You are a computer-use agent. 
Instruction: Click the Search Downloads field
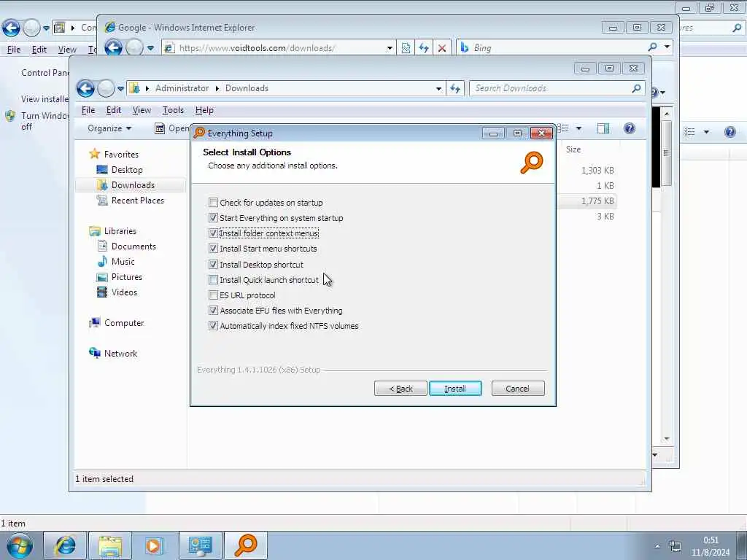tap(550, 88)
